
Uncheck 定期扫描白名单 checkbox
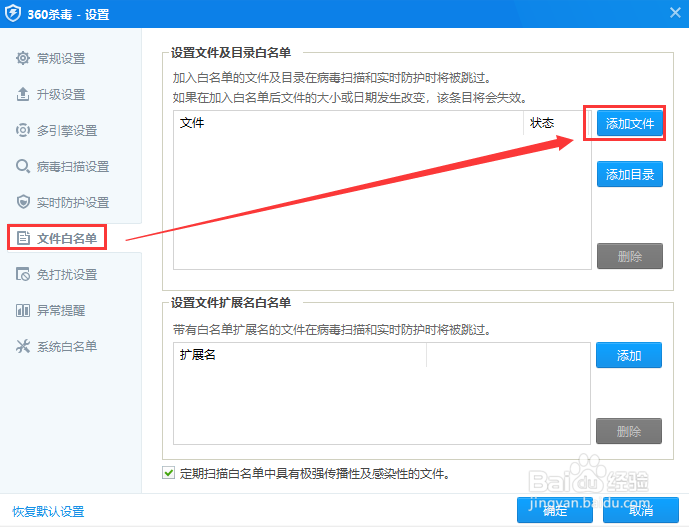pyautogui.click(x=168, y=473)
